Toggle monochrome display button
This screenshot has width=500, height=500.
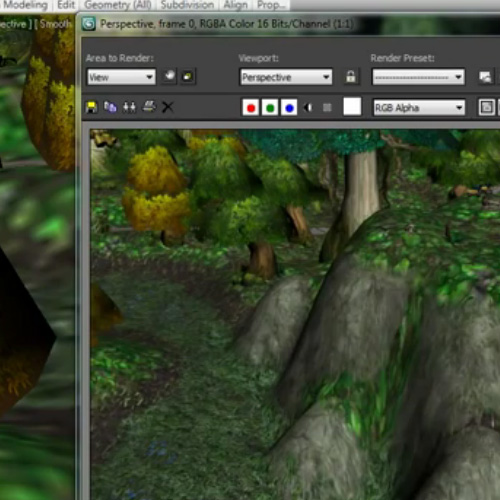327,107
